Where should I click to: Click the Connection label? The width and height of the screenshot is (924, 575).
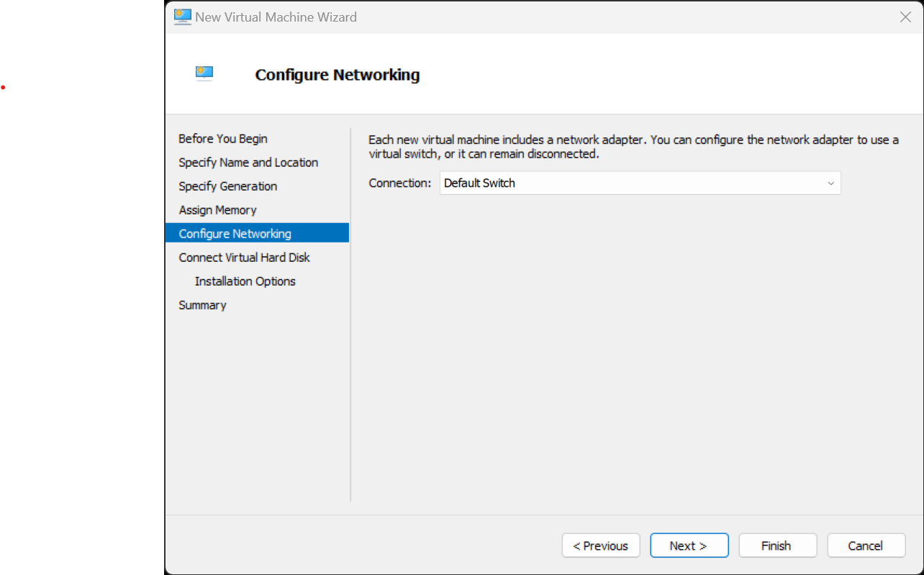(400, 184)
